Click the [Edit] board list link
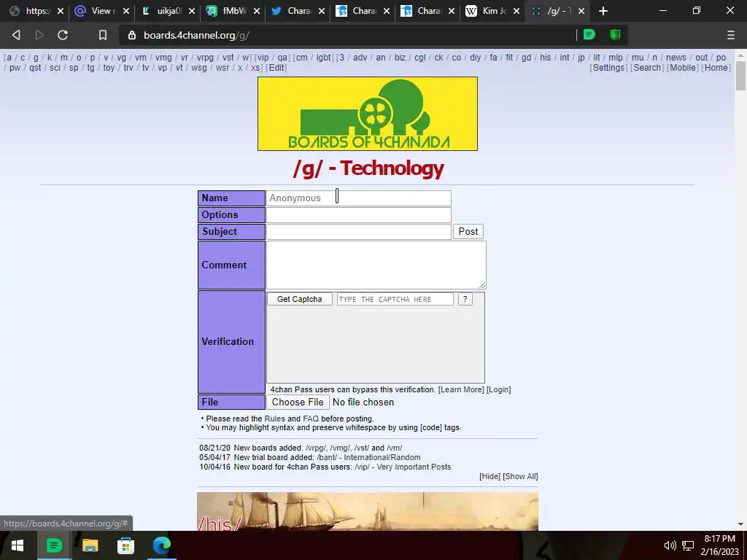 (276, 68)
